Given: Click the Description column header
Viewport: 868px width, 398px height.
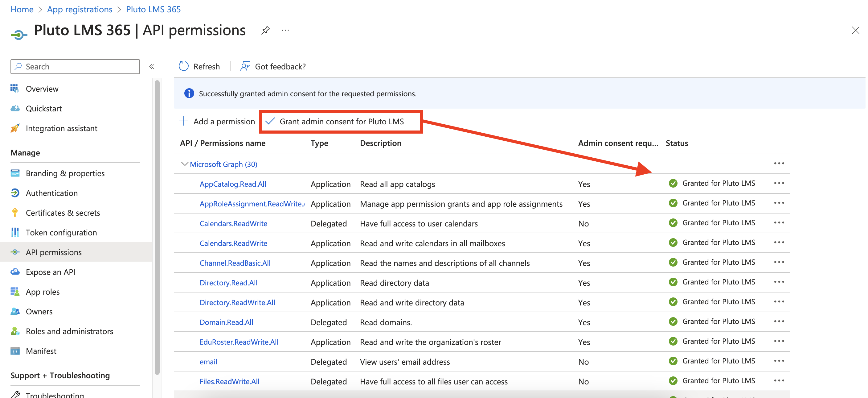Looking at the screenshot, I should point(380,143).
